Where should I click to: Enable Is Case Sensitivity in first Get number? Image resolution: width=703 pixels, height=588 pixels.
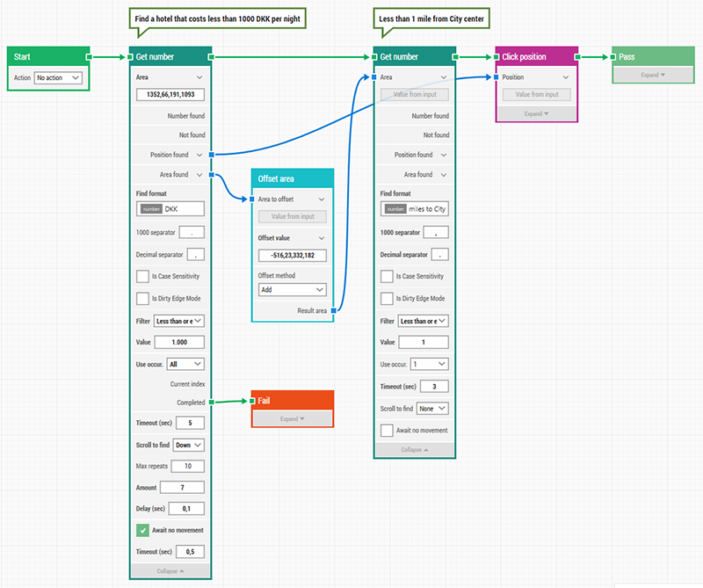[x=142, y=276]
